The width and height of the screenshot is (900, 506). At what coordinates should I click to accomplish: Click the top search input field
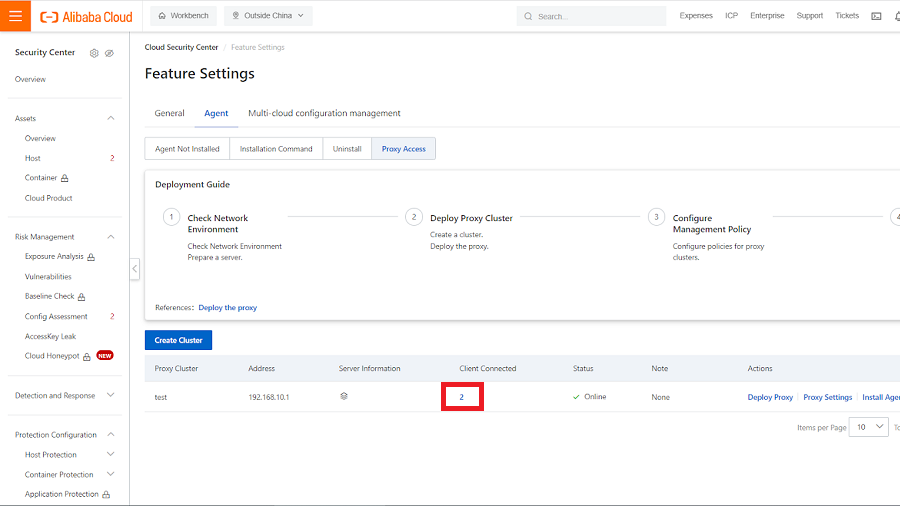[596, 16]
